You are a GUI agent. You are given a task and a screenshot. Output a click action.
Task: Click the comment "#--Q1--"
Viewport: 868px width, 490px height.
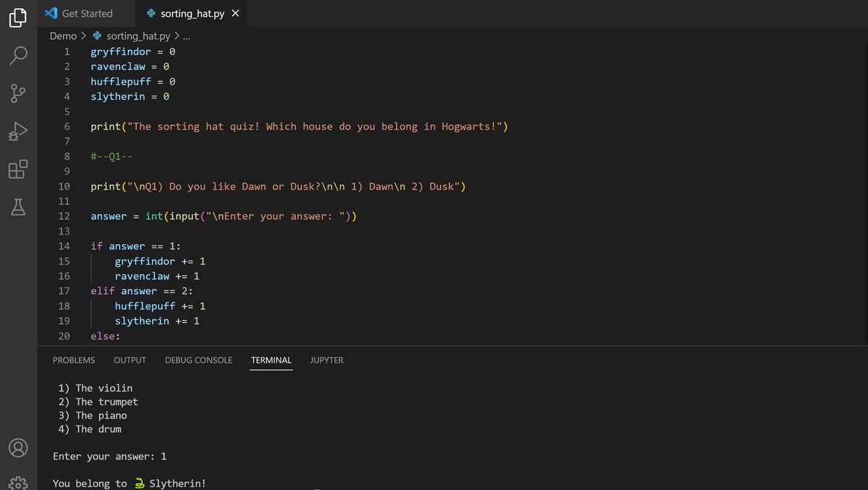112,156
